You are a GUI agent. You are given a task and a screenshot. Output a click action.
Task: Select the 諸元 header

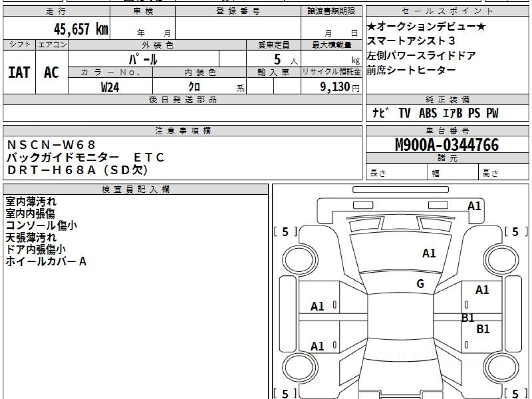pos(447,158)
